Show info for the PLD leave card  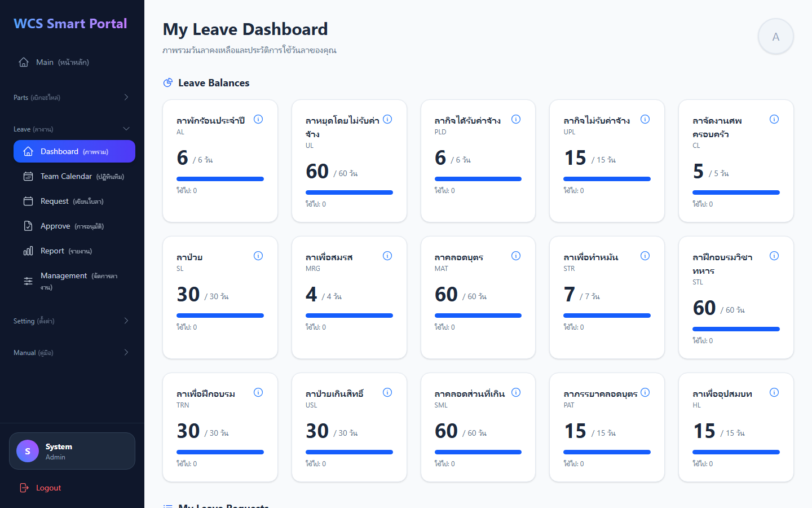click(516, 119)
